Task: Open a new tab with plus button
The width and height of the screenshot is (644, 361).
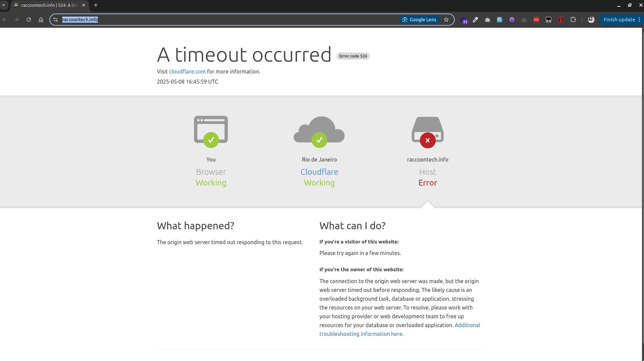Action: 96,5
